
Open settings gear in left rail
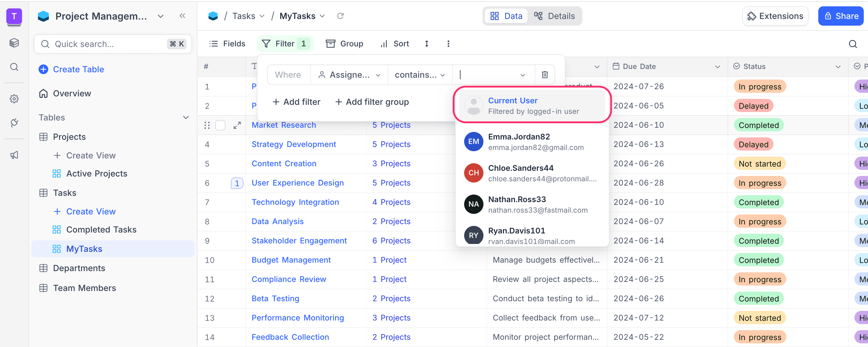(14, 99)
